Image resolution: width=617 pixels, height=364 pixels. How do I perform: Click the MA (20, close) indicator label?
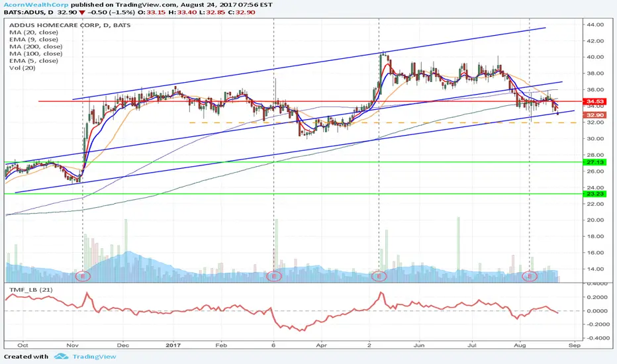point(34,32)
